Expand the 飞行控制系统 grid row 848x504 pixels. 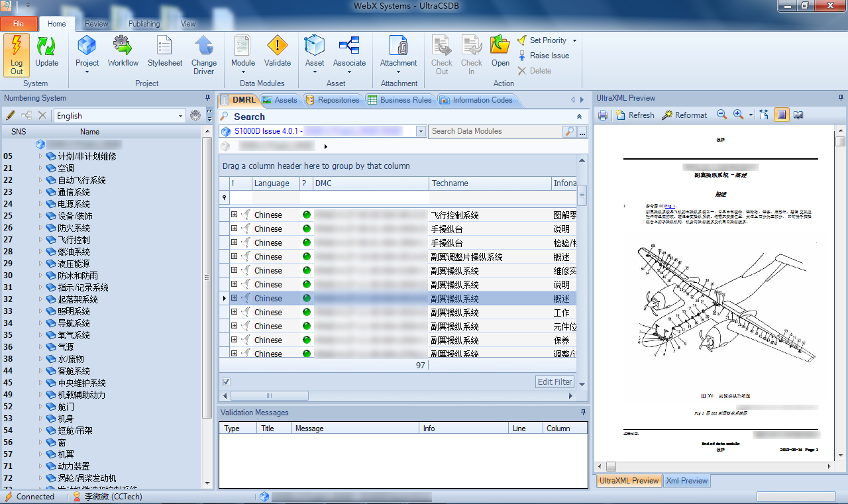[234, 215]
